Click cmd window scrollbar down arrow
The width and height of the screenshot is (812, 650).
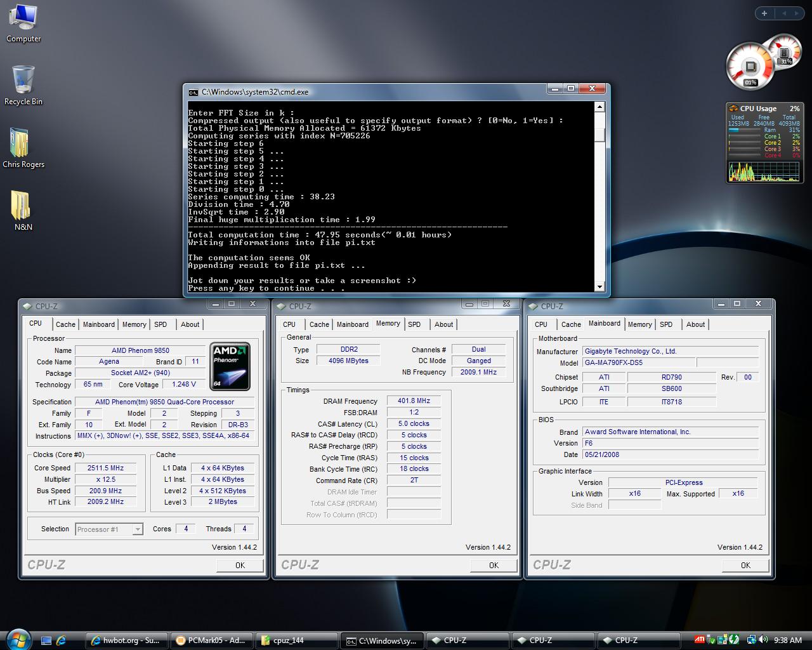click(599, 287)
